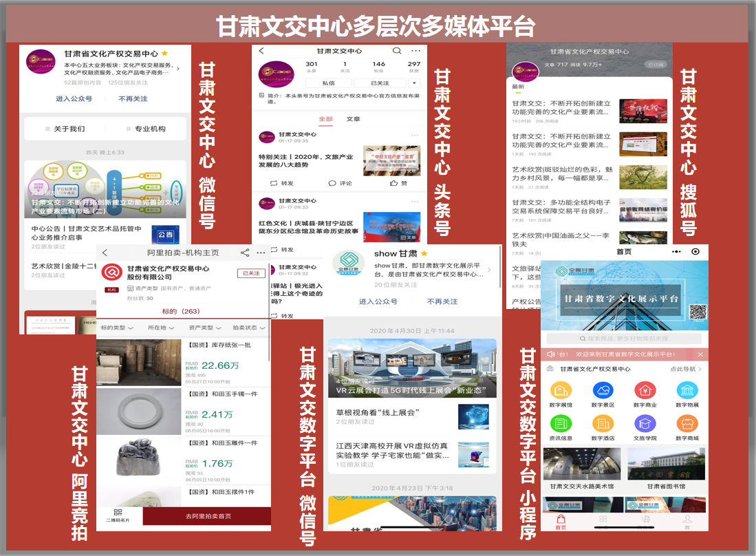Open the 数字物展 icon
The height and width of the screenshot is (556, 756).
click(x=687, y=390)
